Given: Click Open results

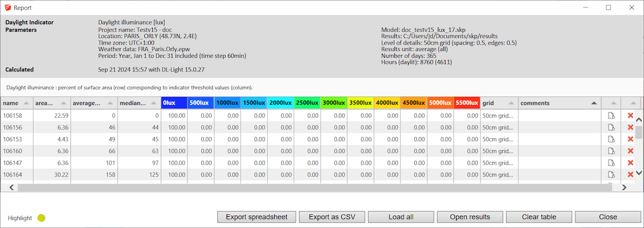Looking at the screenshot, I should coord(470,217).
